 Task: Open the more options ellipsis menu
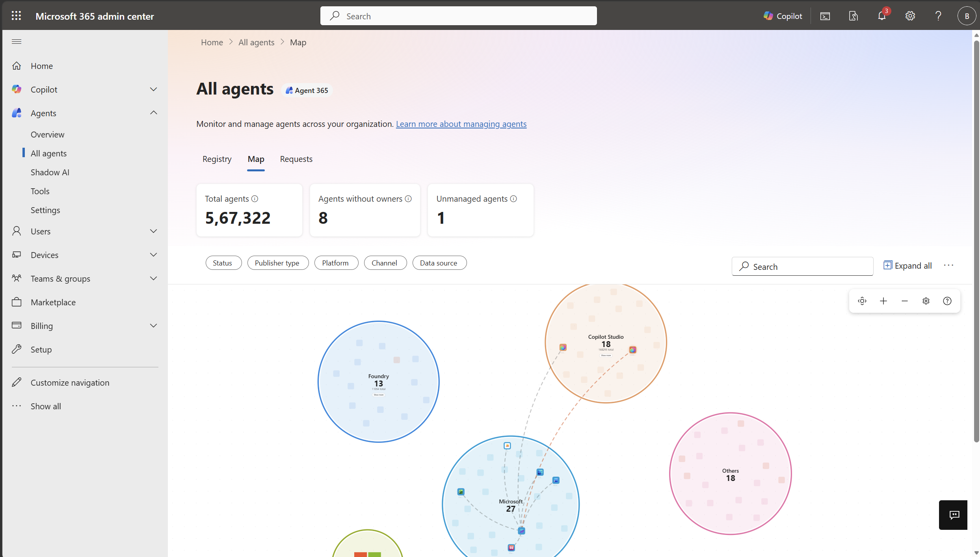pos(948,265)
